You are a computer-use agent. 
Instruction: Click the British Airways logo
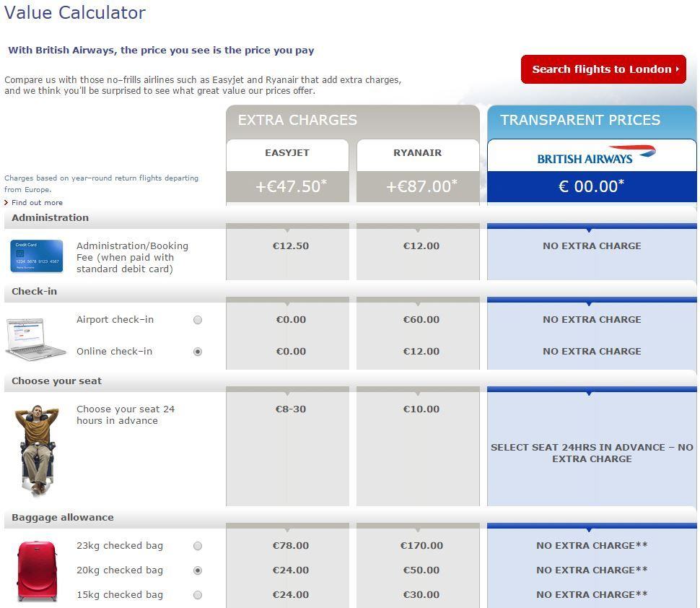click(x=591, y=156)
